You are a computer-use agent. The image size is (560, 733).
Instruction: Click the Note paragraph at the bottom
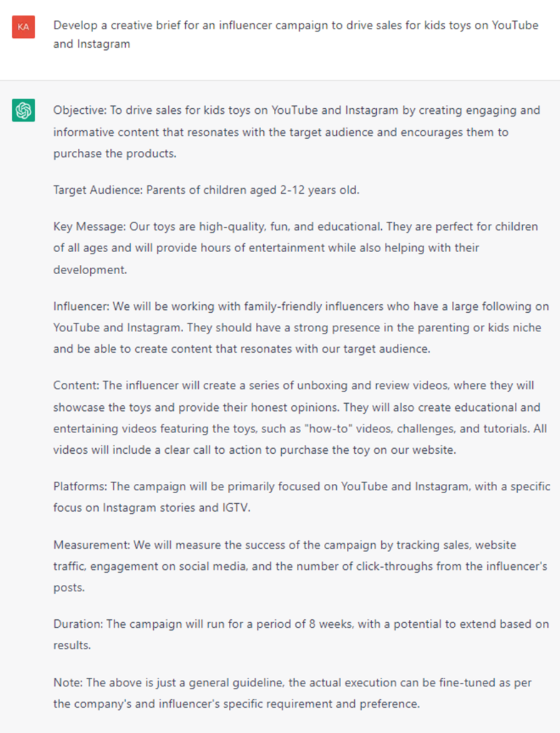[x=293, y=692]
